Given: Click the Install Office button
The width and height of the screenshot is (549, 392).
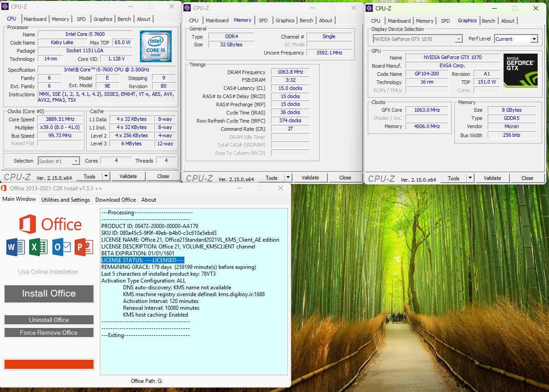Looking at the screenshot, I should pyautogui.click(x=49, y=293).
